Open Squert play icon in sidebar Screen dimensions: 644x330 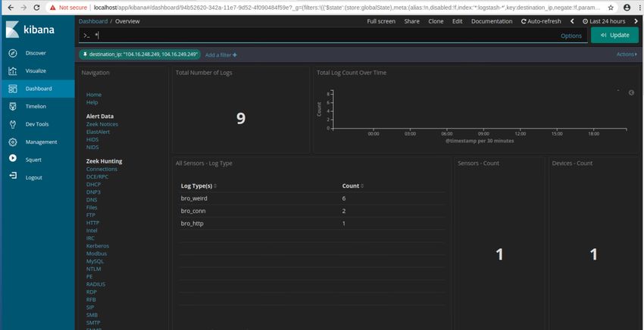tap(13, 158)
